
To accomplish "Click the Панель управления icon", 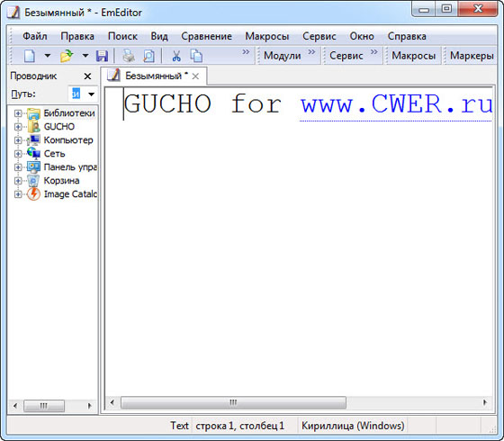I will 33,167.
